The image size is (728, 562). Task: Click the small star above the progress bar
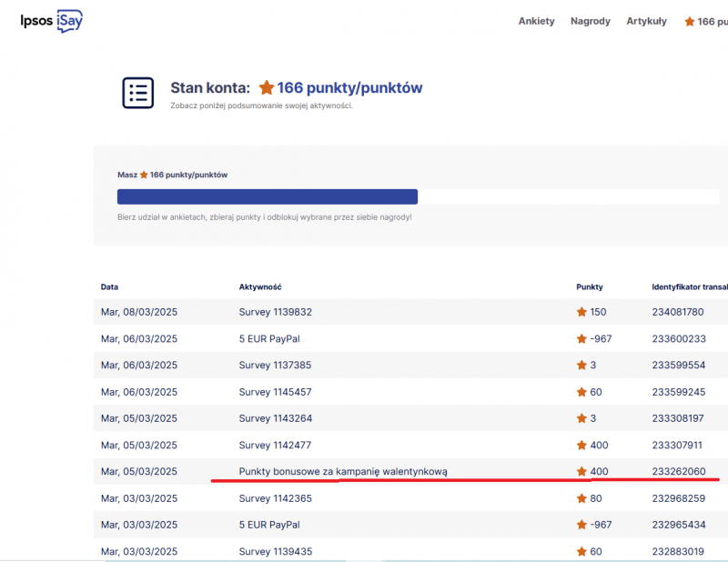(x=144, y=175)
